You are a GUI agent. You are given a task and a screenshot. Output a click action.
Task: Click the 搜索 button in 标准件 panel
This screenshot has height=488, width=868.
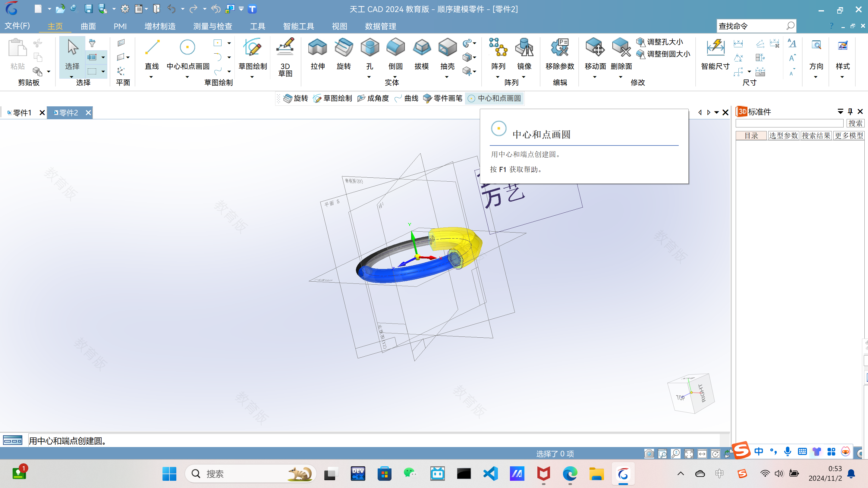click(855, 123)
